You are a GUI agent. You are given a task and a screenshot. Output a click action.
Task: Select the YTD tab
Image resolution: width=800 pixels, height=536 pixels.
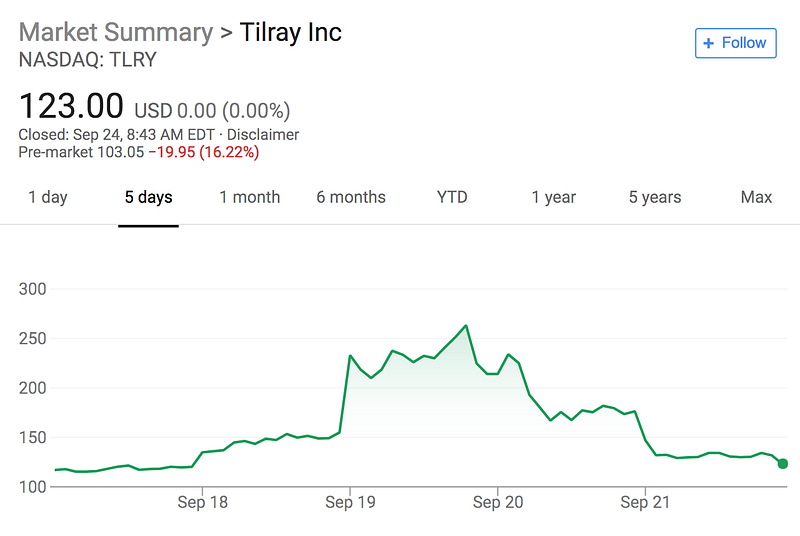pyautogui.click(x=452, y=197)
